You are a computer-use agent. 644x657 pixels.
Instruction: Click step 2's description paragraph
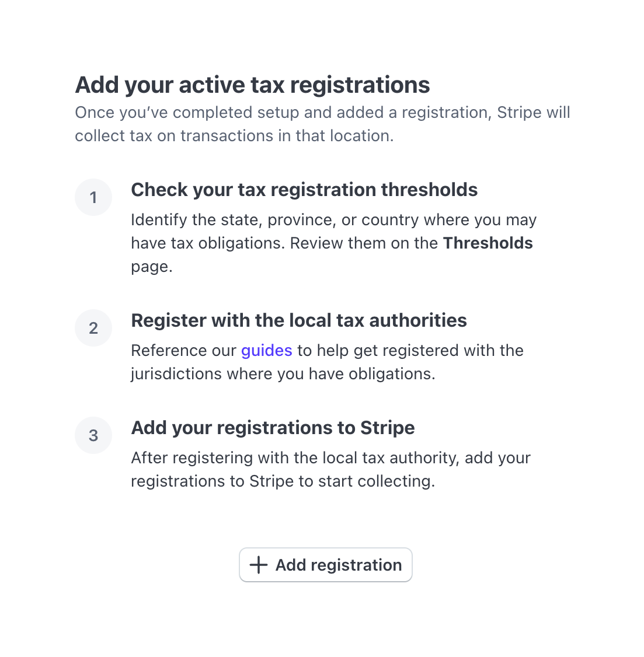[327, 362]
